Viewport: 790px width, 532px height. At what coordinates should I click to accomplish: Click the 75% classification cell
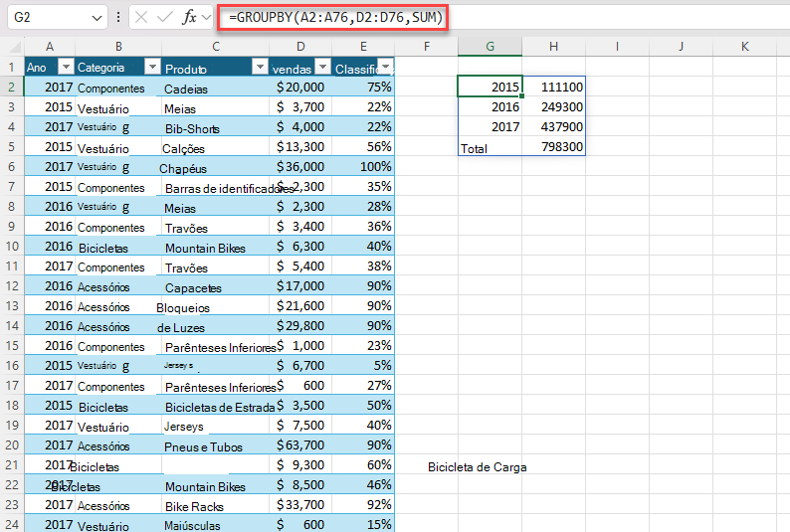pos(363,87)
